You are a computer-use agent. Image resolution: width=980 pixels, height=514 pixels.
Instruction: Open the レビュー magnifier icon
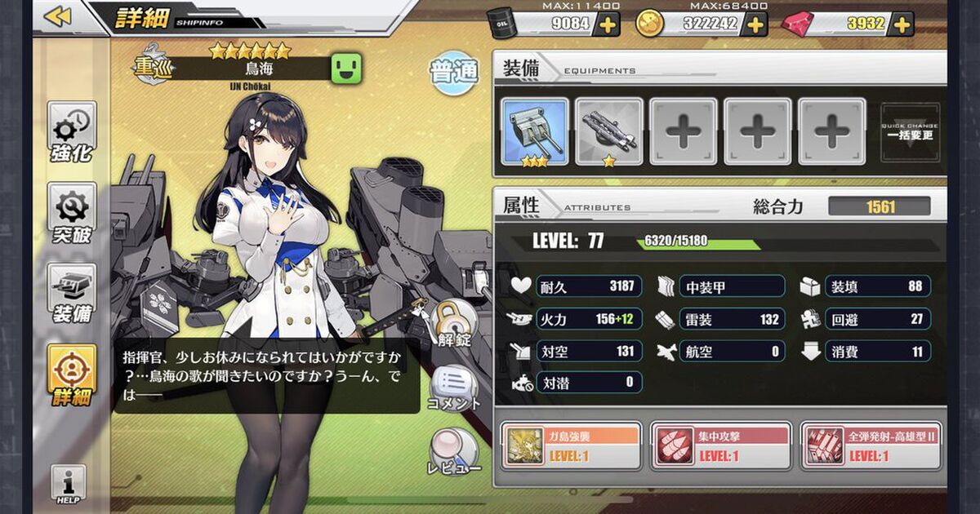click(452, 453)
